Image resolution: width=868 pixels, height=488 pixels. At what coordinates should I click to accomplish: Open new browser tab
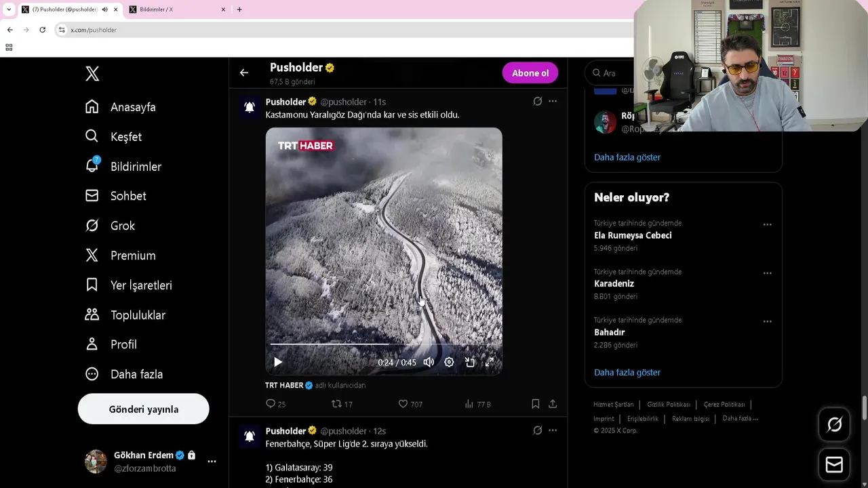point(239,9)
